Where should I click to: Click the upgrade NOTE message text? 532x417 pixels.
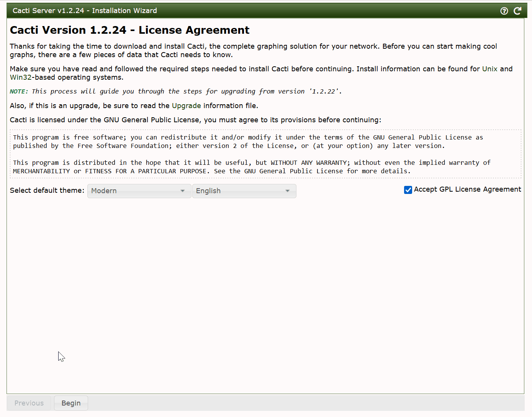175,91
